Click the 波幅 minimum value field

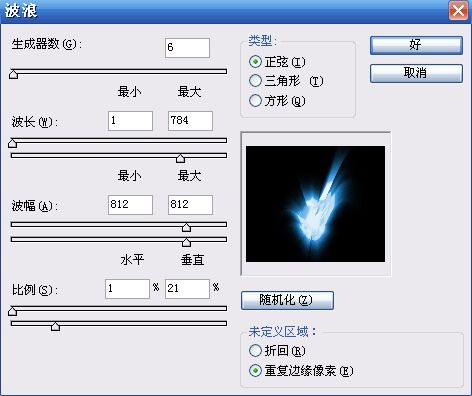[x=130, y=205]
